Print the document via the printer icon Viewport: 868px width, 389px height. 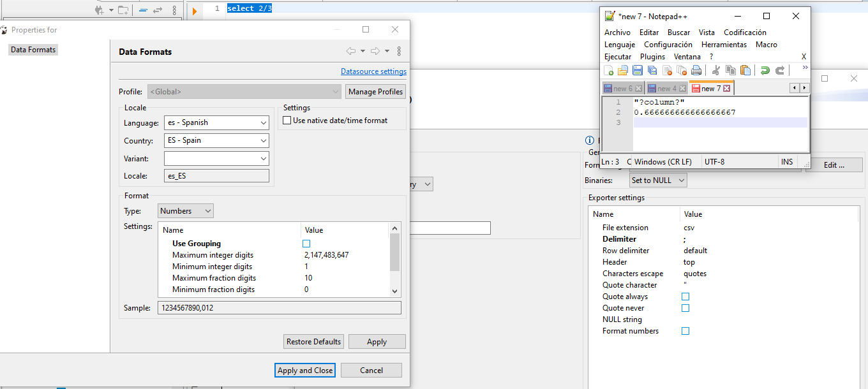pos(695,70)
